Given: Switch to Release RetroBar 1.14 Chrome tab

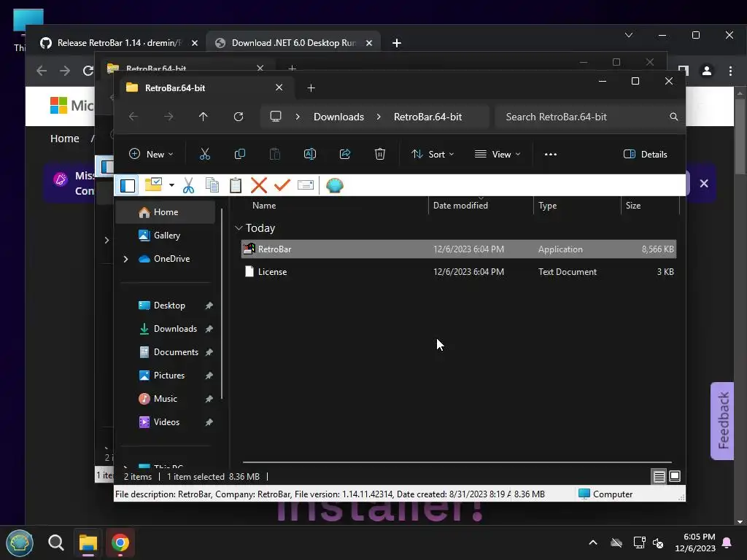Looking at the screenshot, I should coord(119,43).
